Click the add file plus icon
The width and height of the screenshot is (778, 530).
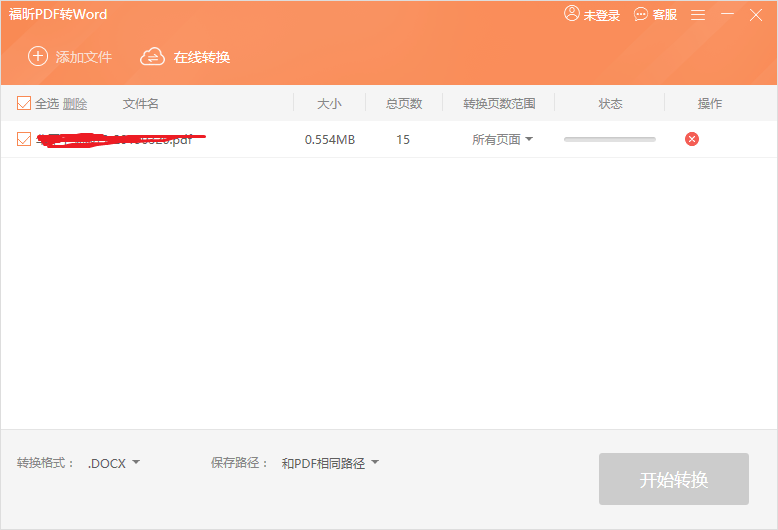[38, 57]
